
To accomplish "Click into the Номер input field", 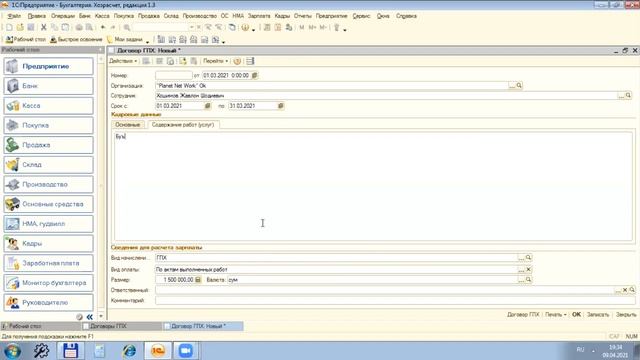I will [x=173, y=76].
